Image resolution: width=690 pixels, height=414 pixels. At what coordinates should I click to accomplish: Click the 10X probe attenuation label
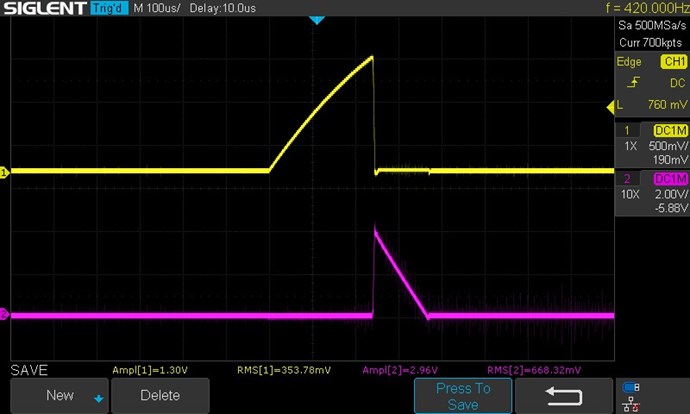click(630, 194)
